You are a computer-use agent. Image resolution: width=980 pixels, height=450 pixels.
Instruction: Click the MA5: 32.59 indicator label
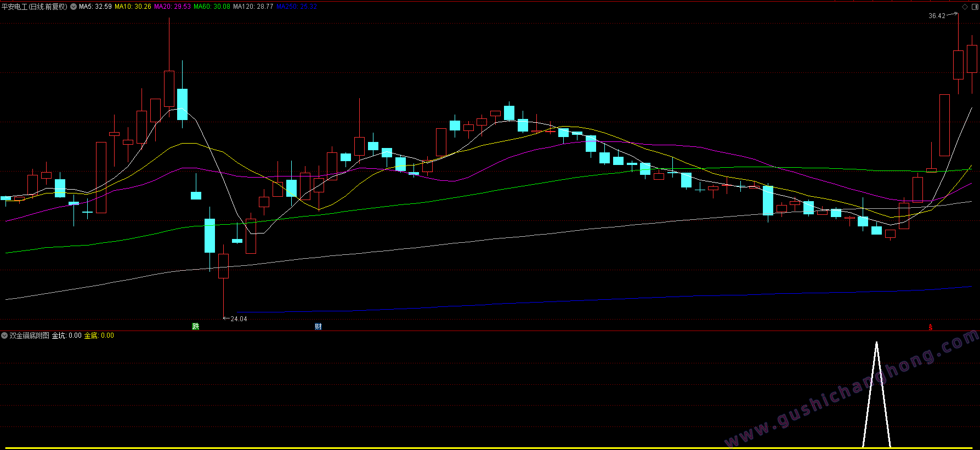[x=95, y=7]
